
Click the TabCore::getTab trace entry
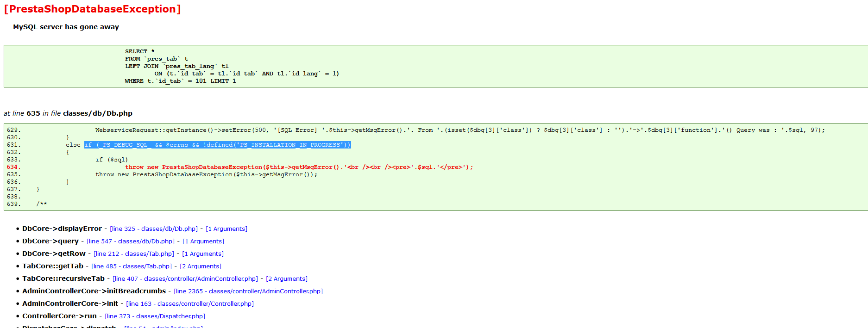coord(53,266)
